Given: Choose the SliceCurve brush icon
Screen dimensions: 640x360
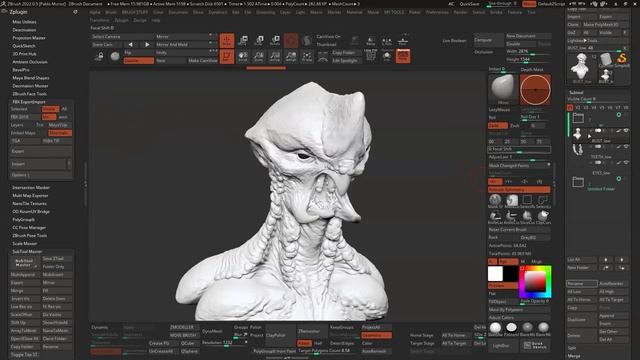Looking at the screenshot, I should click(527, 216).
